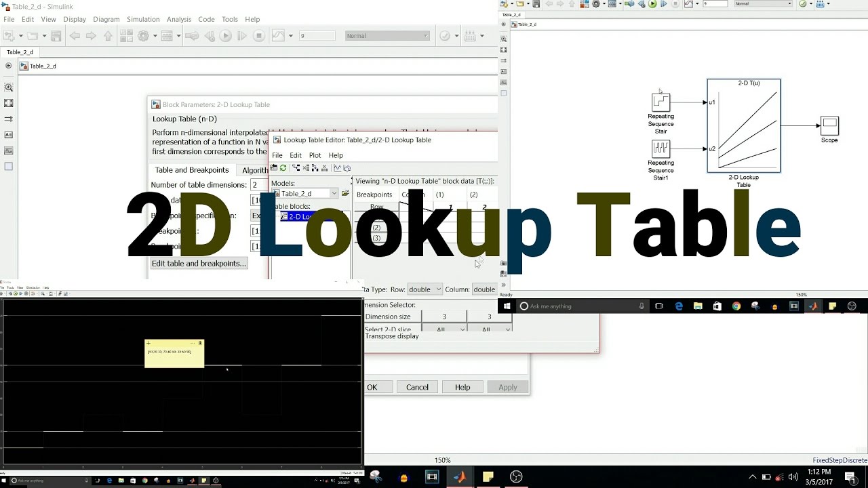Select the Repeating Sequence Stair1 block

coord(660,148)
